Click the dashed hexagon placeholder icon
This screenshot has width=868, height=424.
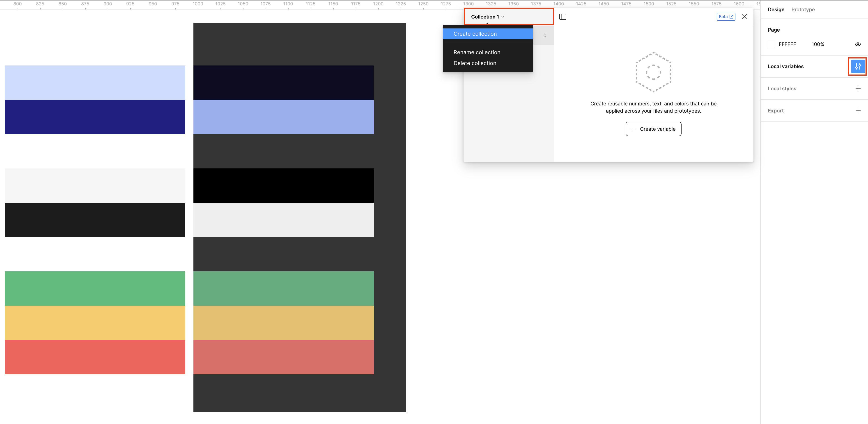[x=653, y=72]
